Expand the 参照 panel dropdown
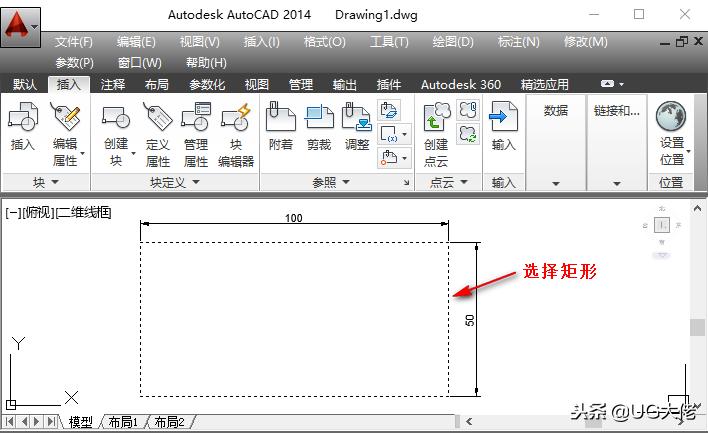Viewport: 708px width, 433px height. (x=346, y=182)
